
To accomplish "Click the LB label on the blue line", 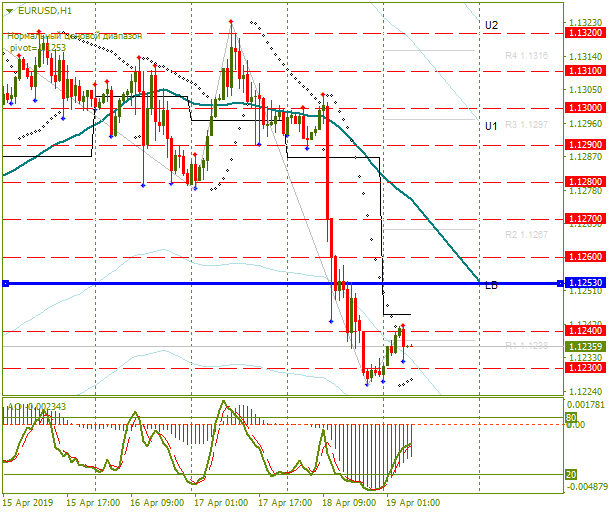I will (x=491, y=285).
